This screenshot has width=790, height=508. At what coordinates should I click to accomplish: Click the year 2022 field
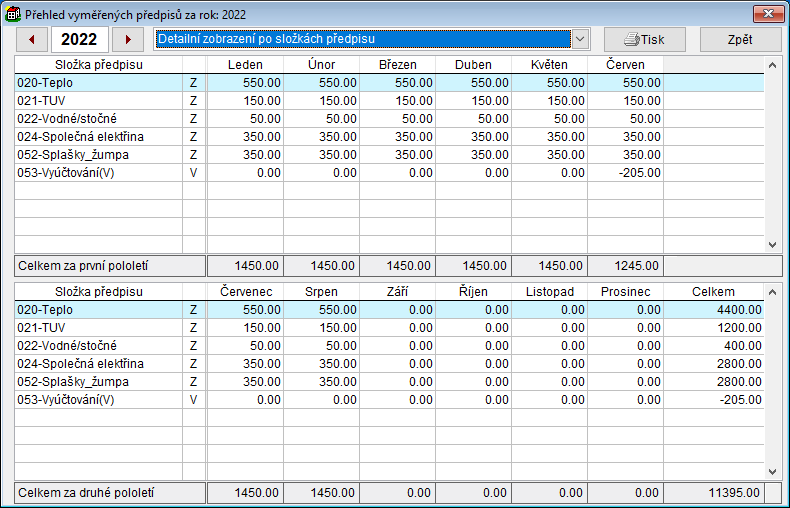point(80,39)
